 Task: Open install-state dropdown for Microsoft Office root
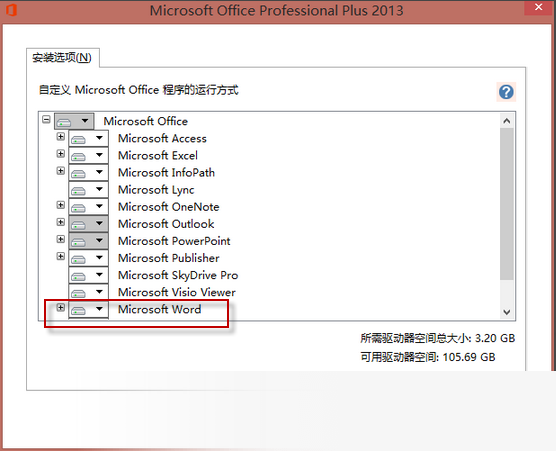coord(74,121)
